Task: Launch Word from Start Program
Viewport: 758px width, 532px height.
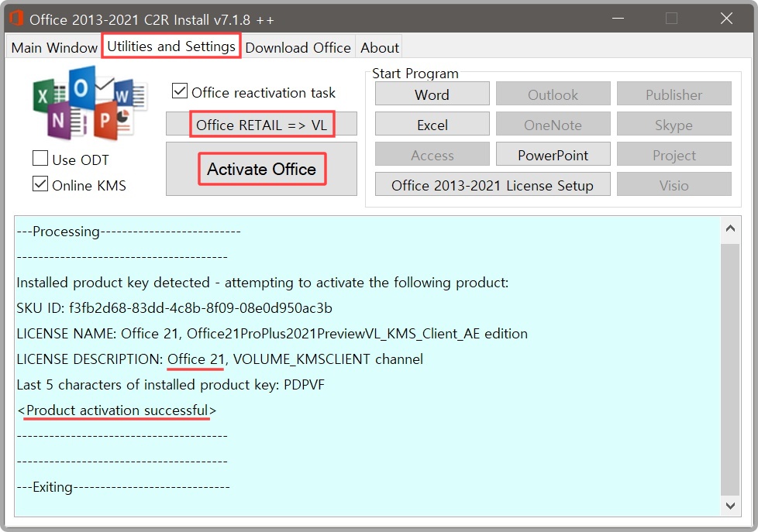Action: point(432,94)
